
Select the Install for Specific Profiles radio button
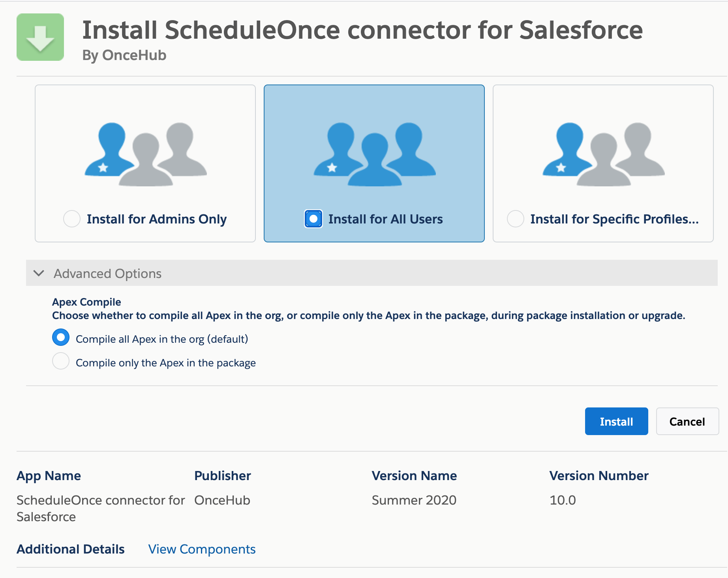click(516, 219)
